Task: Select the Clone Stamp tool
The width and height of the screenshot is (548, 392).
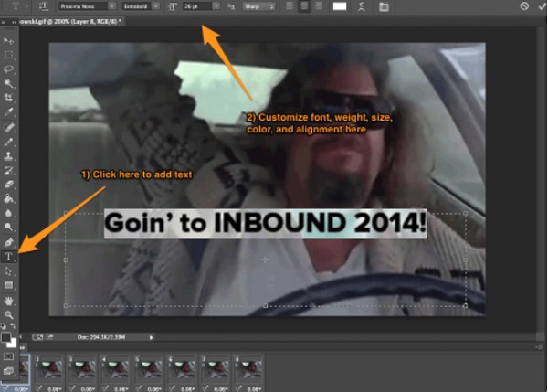Action: point(8,156)
